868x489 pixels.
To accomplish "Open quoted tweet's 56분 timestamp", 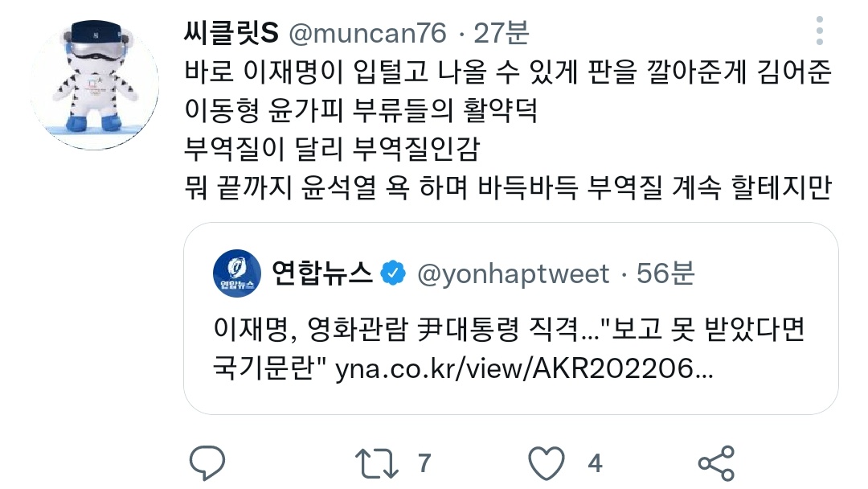I will [665, 273].
